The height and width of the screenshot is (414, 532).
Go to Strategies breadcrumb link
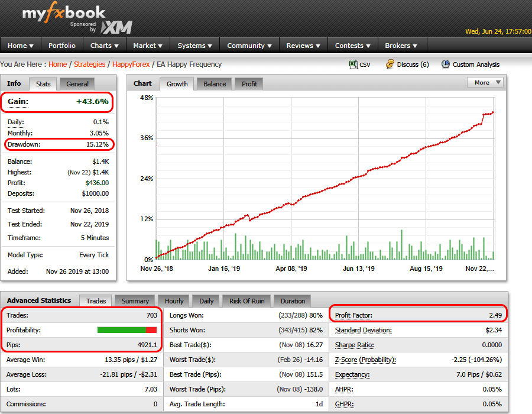click(89, 64)
